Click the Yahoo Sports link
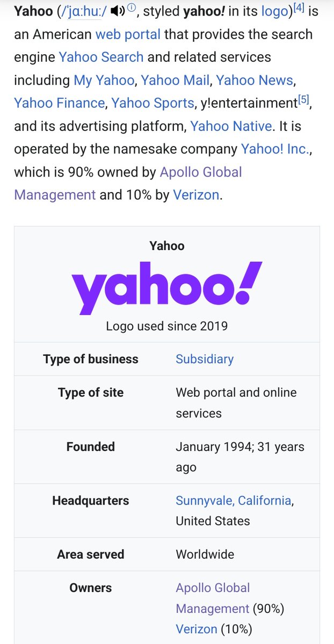The image size is (334, 644). 153,103
